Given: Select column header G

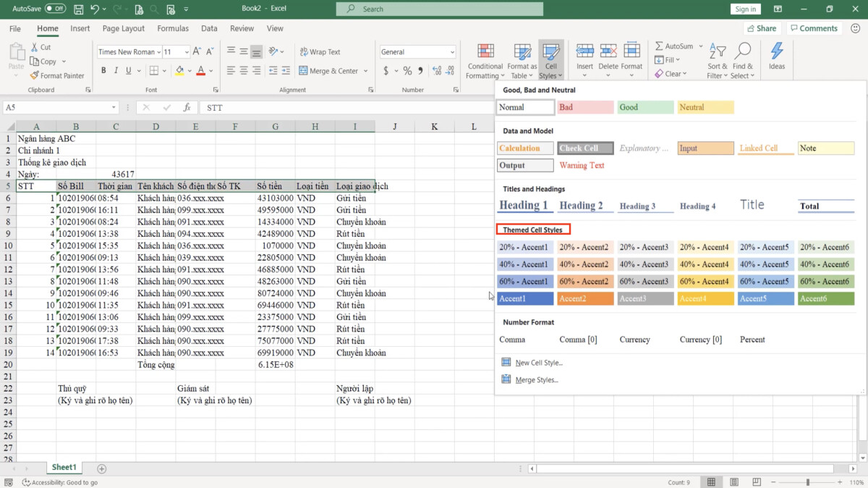Looking at the screenshot, I should [x=275, y=127].
